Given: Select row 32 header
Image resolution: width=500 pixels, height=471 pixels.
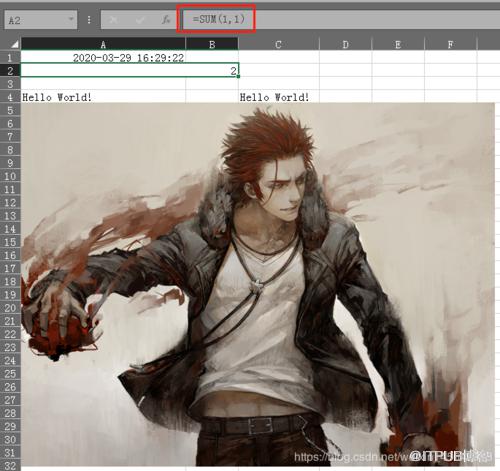Looking at the screenshot, I should point(10,465).
